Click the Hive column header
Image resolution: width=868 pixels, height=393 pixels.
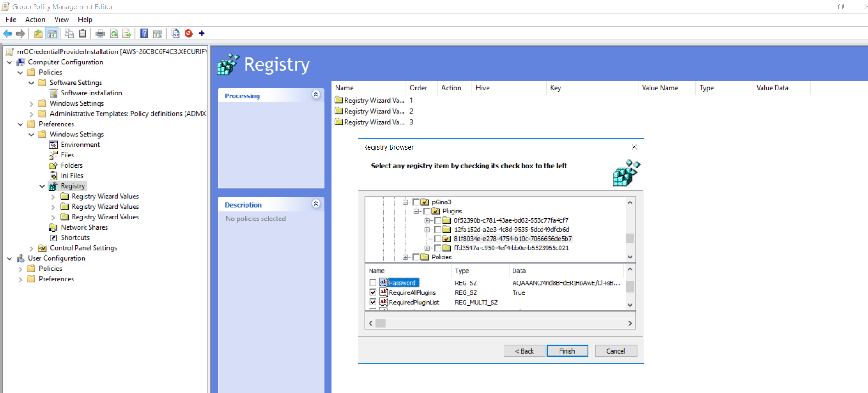(x=509, y=88)
